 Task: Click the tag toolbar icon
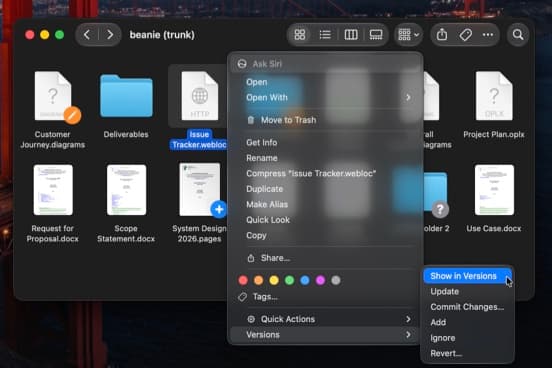(x=465, y=35)
